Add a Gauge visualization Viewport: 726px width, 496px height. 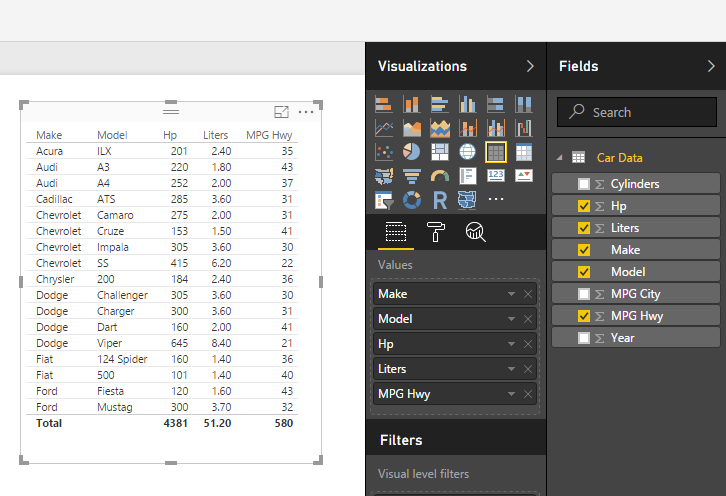pos(439,176)
